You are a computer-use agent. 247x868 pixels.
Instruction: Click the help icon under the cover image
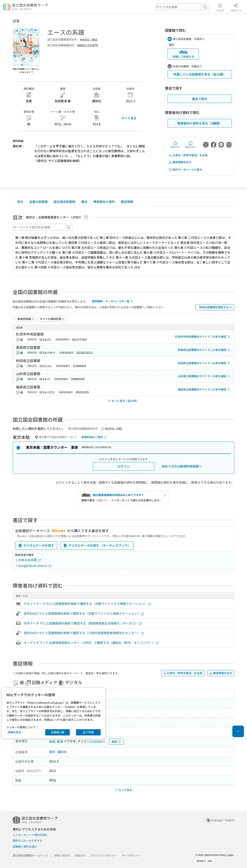(32, 72)
